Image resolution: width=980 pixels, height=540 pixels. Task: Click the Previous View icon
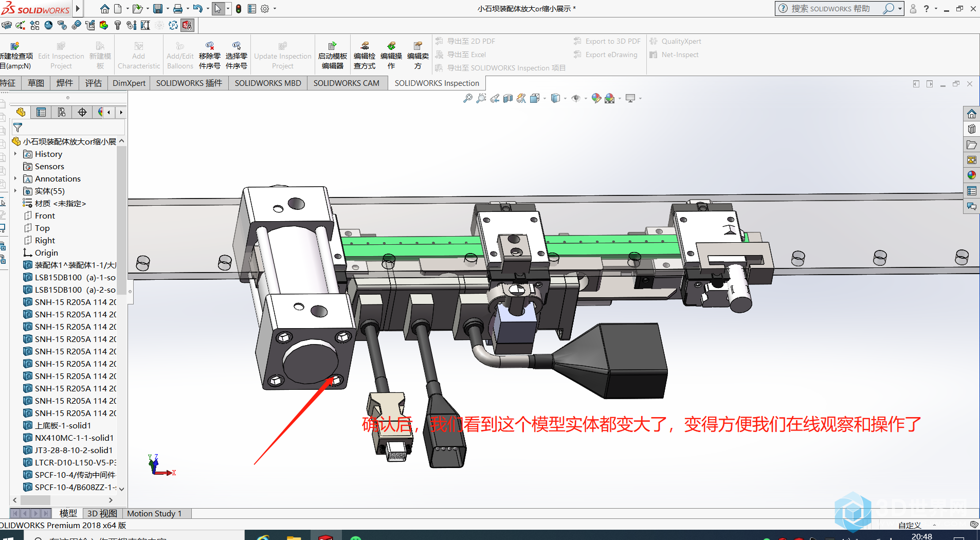tap(495, 98)
